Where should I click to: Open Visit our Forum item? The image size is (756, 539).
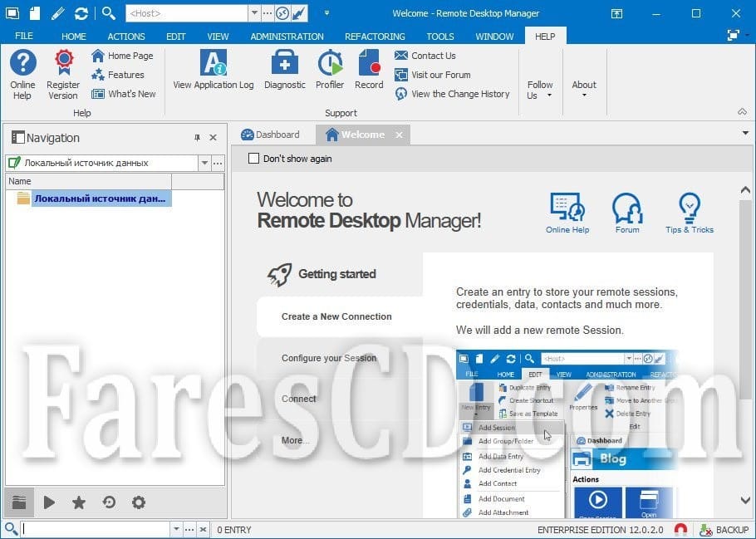coord(433,75)
